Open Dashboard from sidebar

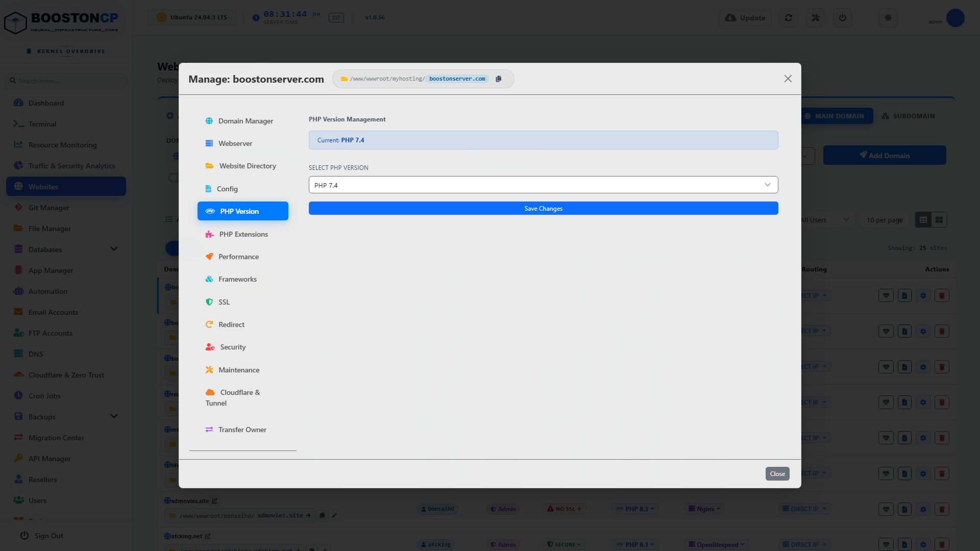66,103
